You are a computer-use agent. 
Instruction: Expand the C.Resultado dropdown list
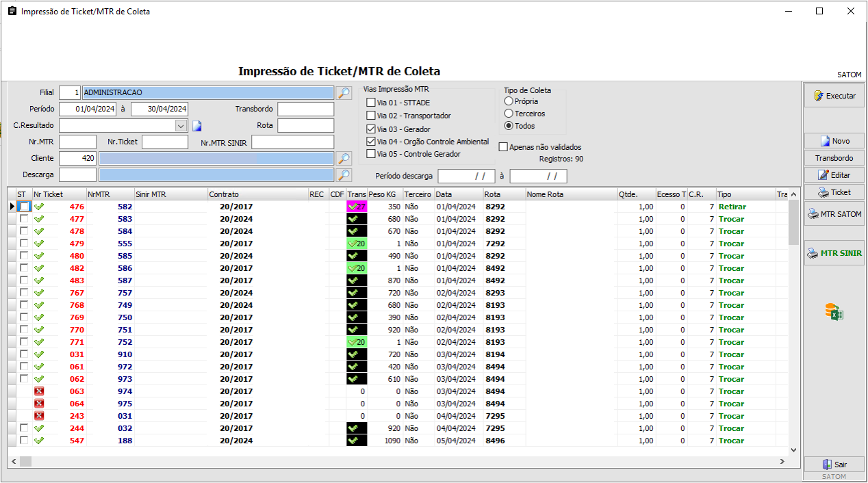click(x=181, y=126)
